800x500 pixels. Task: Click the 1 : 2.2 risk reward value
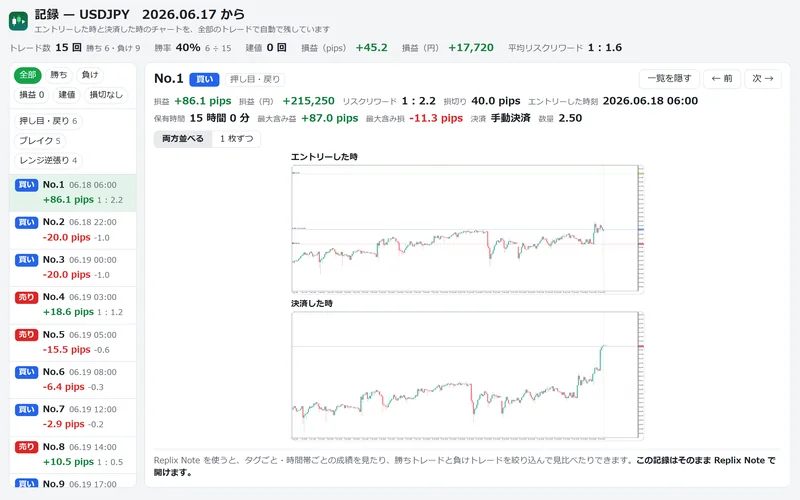coord(418,101)
